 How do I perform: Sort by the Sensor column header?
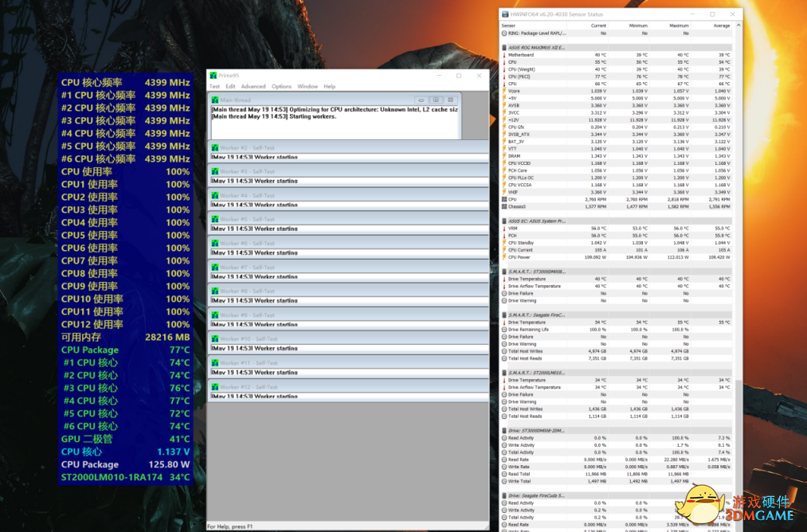pos(533,25)
